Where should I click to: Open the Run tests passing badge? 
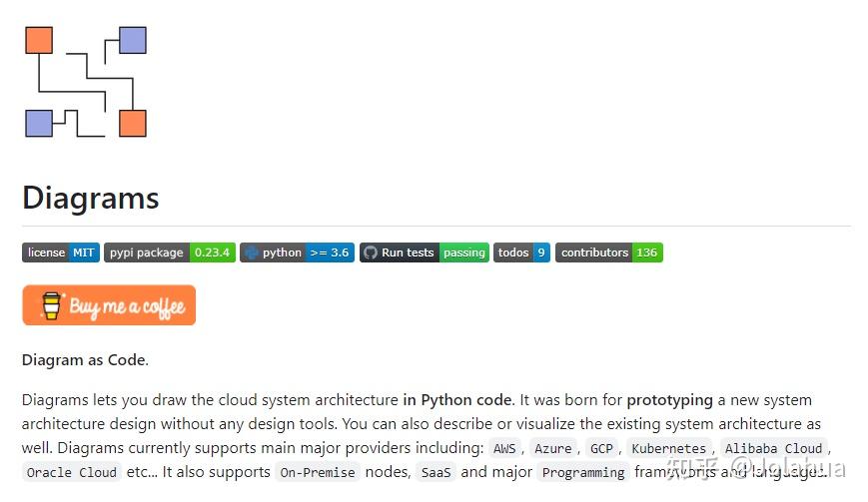pyautogui.click(x=425, y=252)
